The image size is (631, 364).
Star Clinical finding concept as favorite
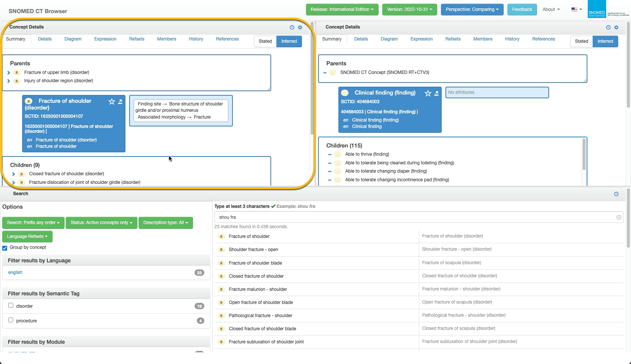pyautogui.click(x=428, y=93)
